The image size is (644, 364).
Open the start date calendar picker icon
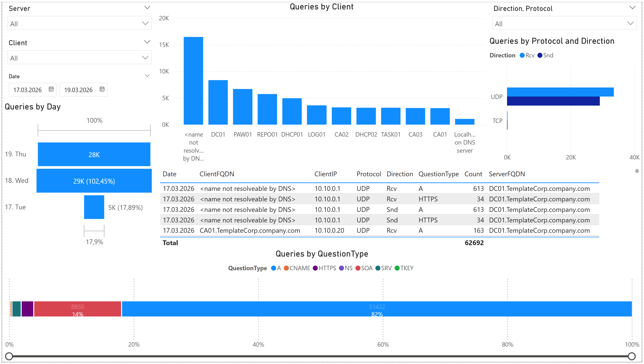coord(51,89)
